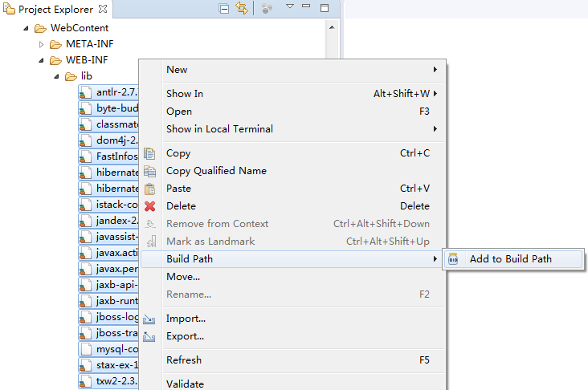Select the WebContent folder icon

tap(40, 28)
